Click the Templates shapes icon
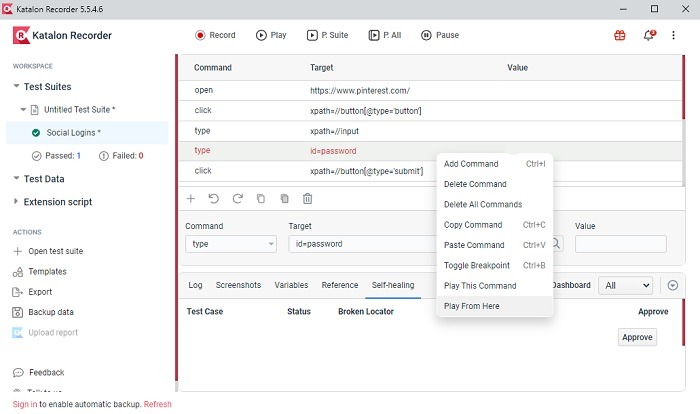 17,272
